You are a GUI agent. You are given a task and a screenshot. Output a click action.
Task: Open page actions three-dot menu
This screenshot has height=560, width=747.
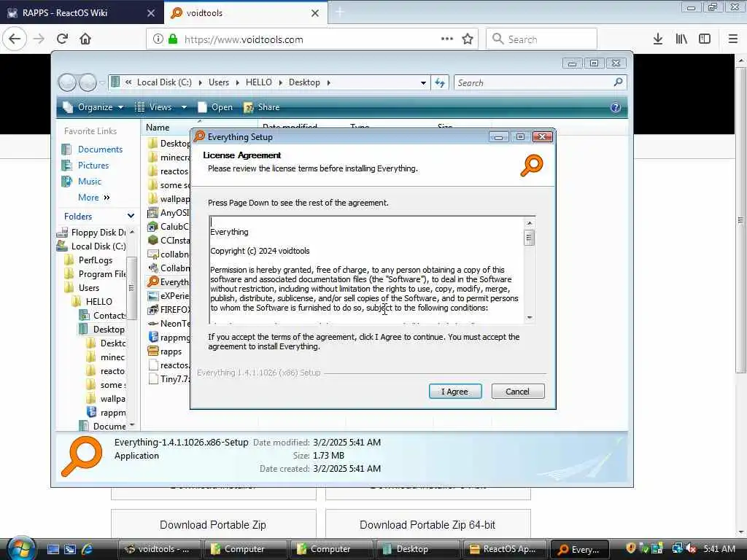point(447,39)
